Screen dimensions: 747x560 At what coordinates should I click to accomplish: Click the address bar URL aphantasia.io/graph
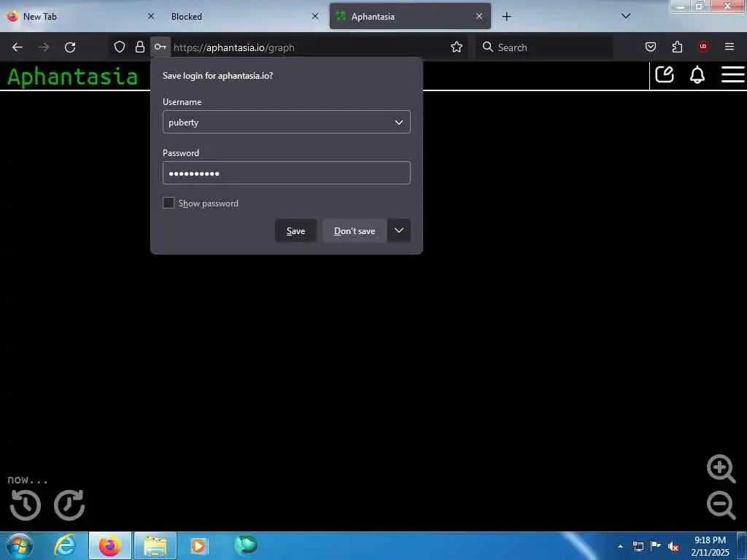[234, 47]
